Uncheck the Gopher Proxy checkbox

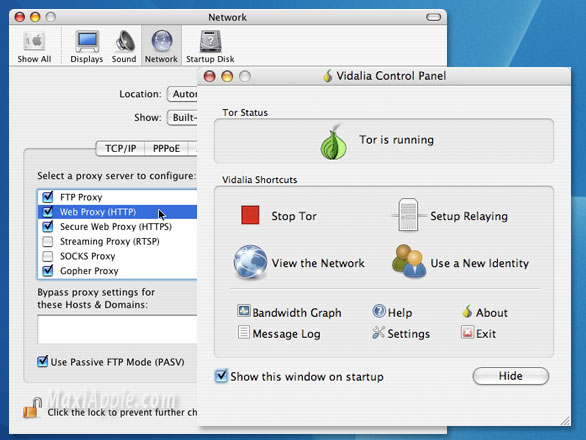point(48,270)
